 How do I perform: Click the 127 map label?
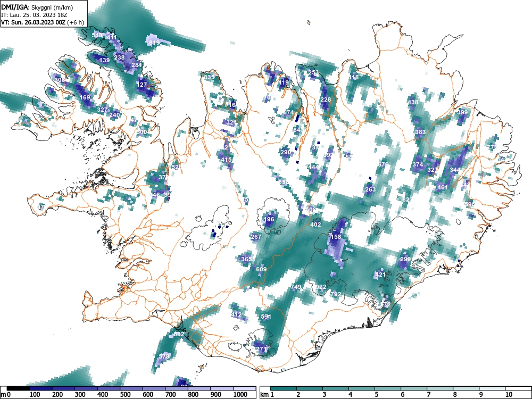point(142,85)
